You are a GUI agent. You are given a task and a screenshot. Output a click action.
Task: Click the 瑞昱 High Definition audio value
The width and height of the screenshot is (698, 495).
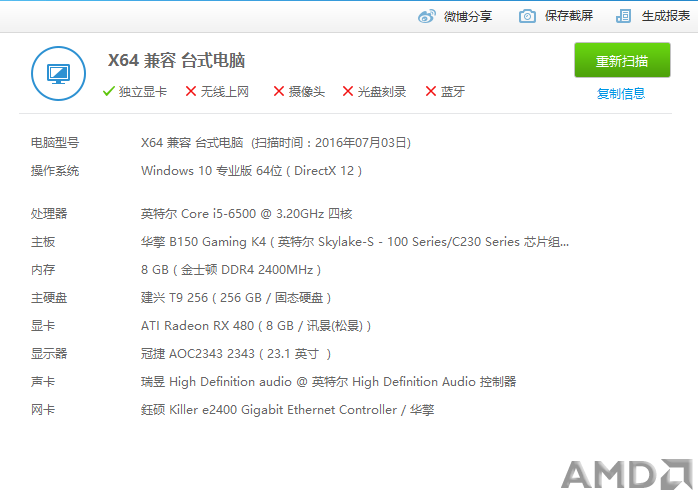(329, 382)
